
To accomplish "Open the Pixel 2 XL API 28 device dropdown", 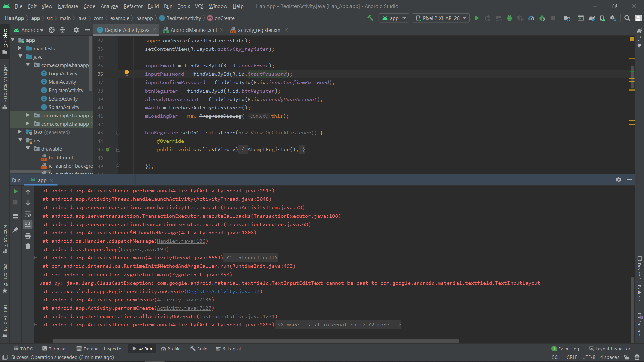I will (441, 18).
